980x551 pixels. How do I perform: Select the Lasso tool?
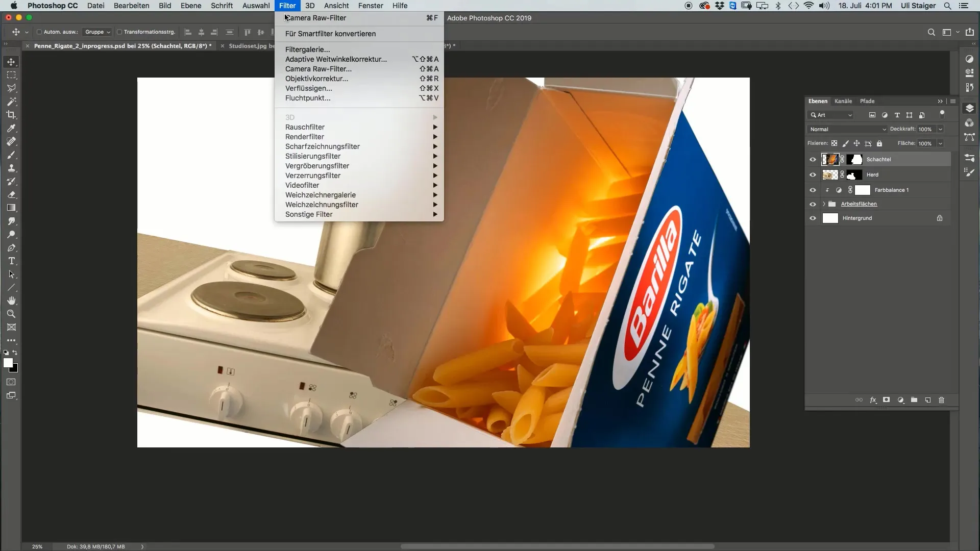[x=11, y=88]
